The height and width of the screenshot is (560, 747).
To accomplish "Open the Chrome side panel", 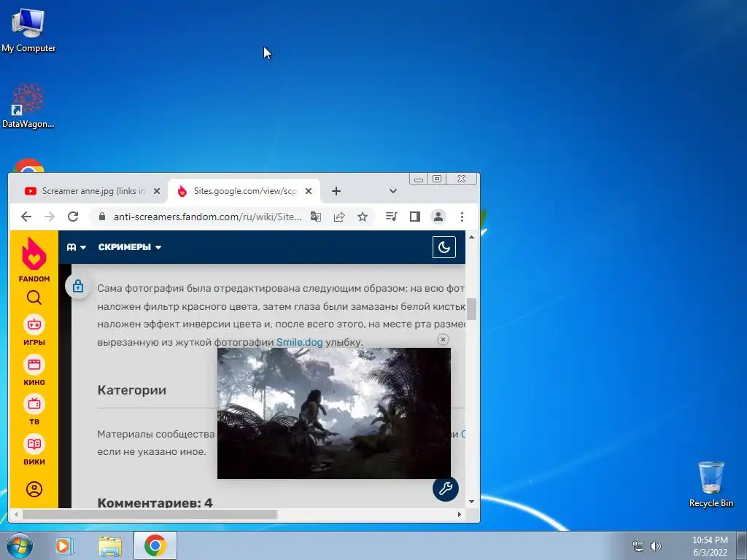I will (415, 217).
